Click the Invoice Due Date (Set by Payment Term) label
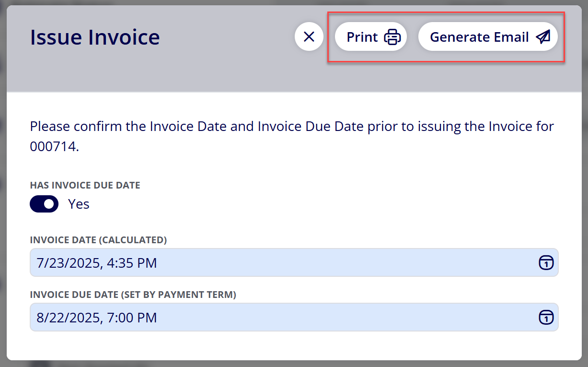 point(133,295)
